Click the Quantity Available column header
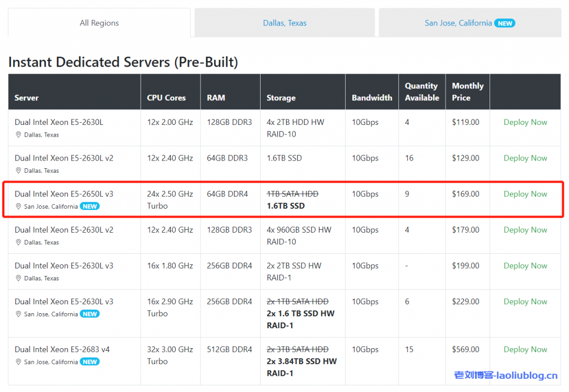This screenshot has height=392, width=569. 422,92
